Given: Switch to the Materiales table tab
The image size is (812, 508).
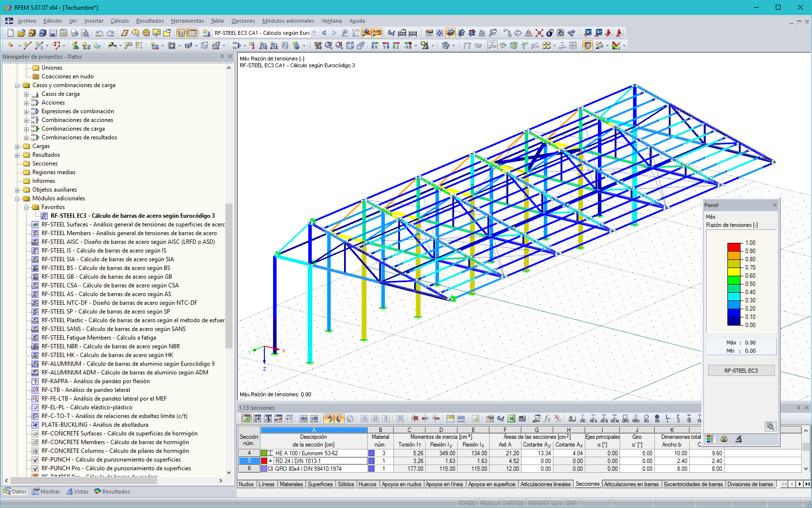Looking at the screenshot, I should (291, 484).
